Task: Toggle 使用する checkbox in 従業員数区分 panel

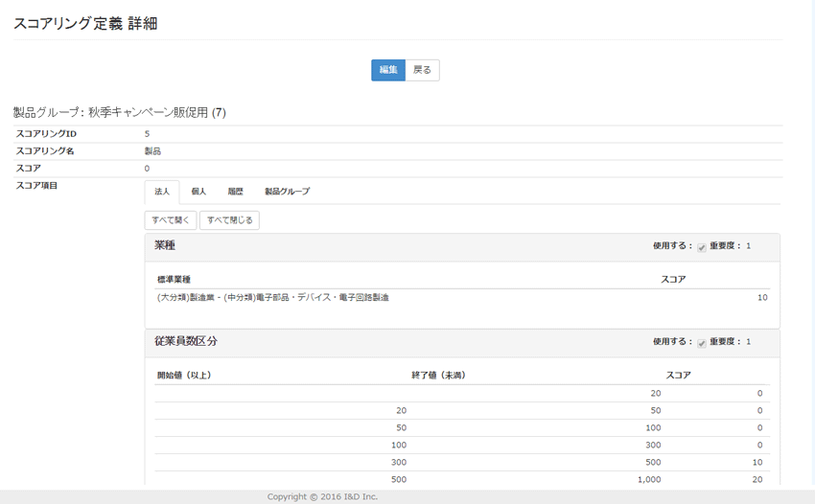Action: tap(702, 343)
